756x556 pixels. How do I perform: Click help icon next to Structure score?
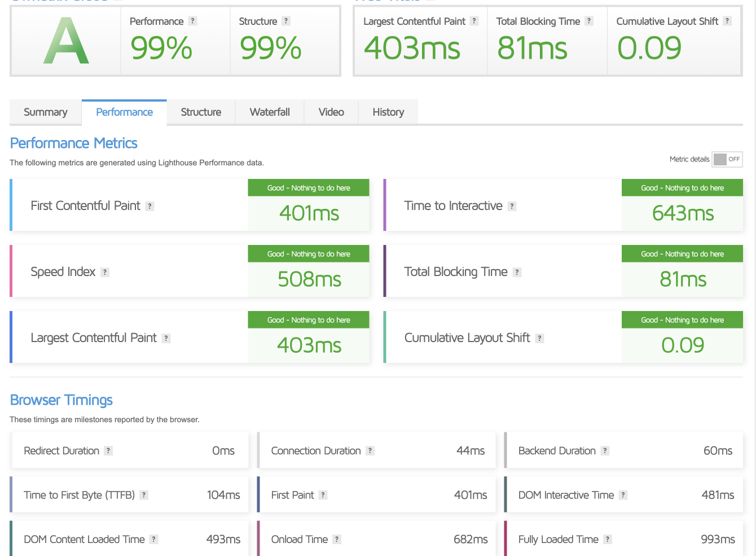286,21
